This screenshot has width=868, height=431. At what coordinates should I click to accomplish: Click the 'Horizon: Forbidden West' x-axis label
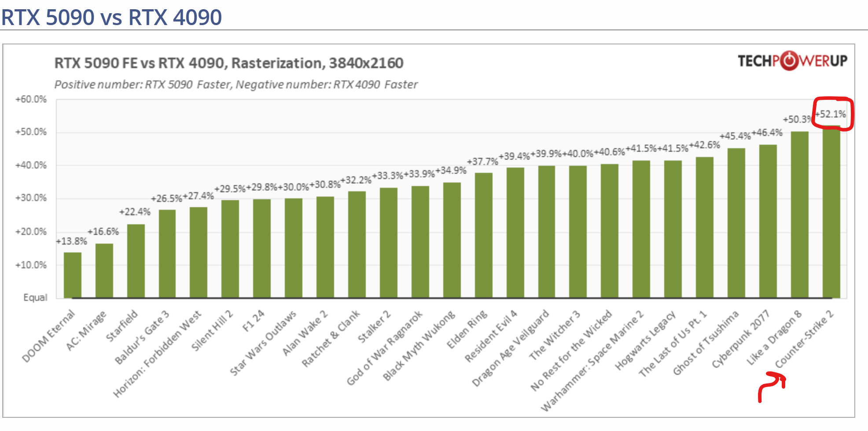(x=157, y=354)
